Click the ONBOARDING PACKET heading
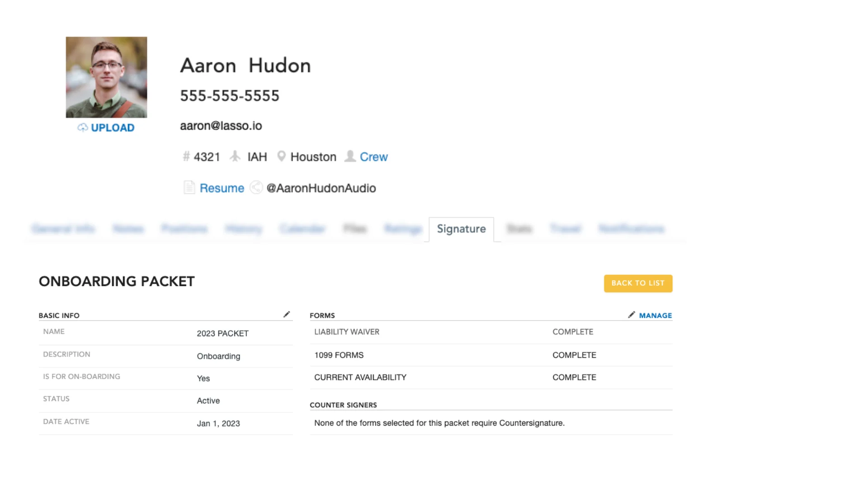This screenshot has height=488, width=868. (x=117, y=282)
